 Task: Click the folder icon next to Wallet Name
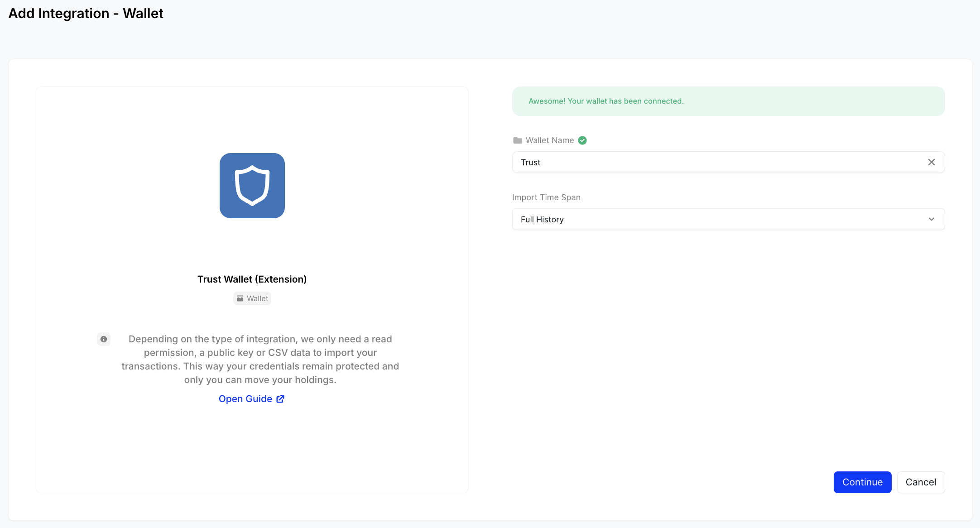click(518, 140)
